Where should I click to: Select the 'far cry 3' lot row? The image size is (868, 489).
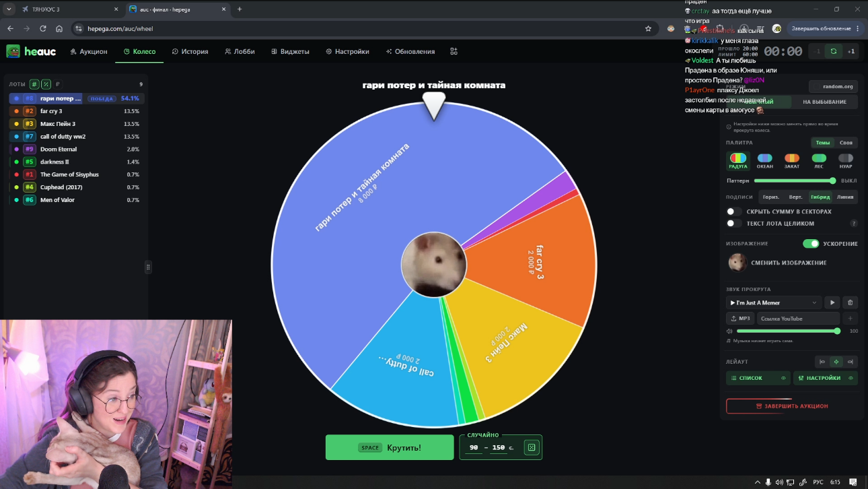tap(76, 111)
